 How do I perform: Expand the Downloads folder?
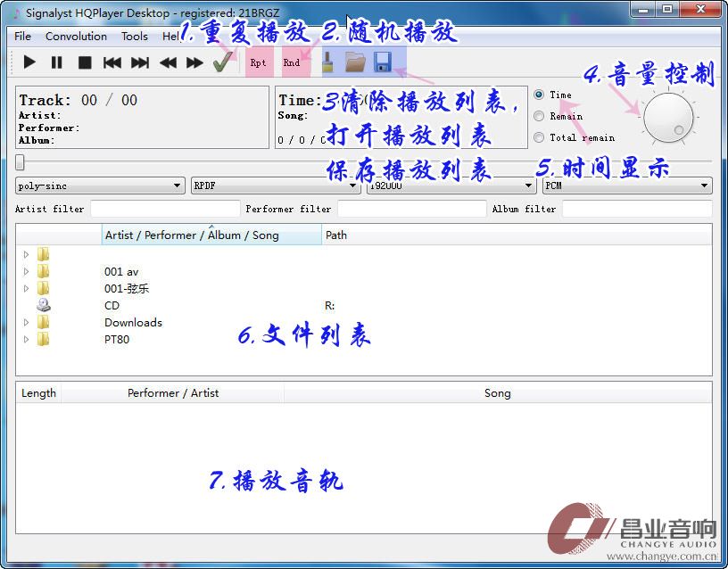26,322
